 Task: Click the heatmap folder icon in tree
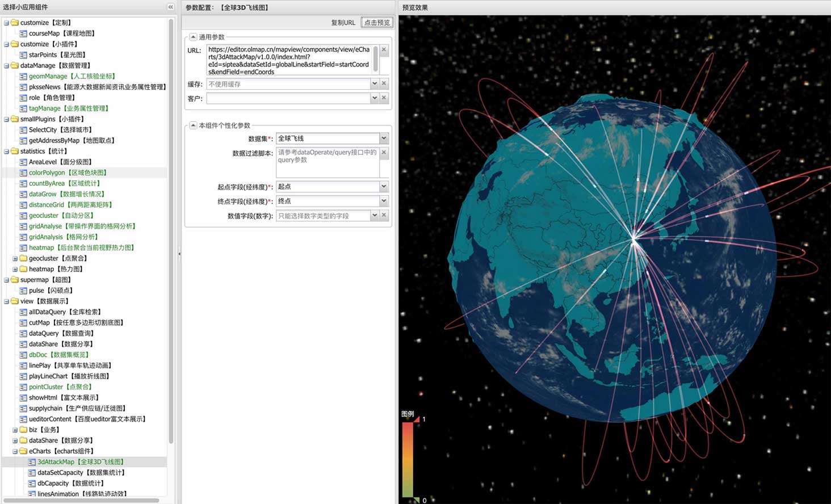tap(23, 269)
